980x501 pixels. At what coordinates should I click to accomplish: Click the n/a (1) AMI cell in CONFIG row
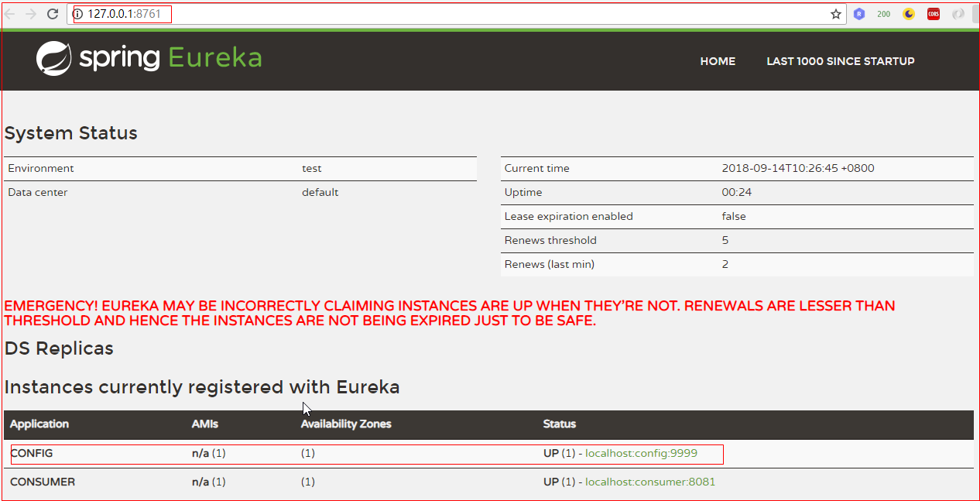coord(208,453)
